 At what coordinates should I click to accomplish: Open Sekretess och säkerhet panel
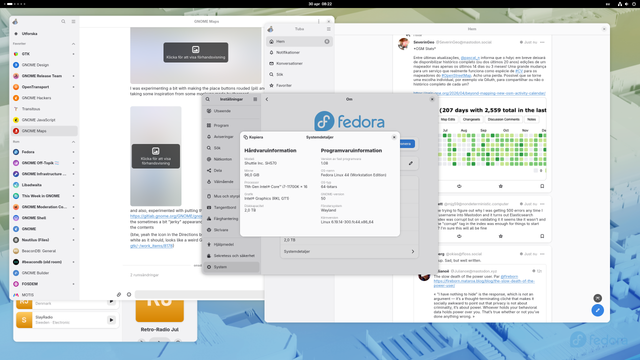231,256
